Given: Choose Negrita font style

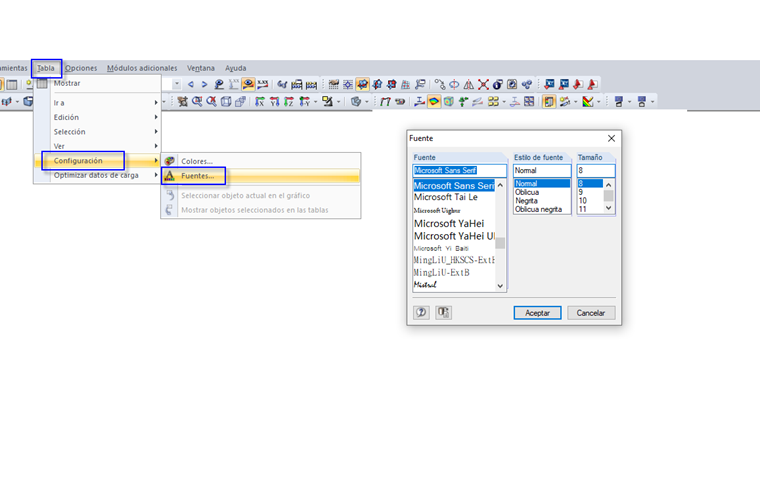Looking at the screenshot, I should [526, 201].
